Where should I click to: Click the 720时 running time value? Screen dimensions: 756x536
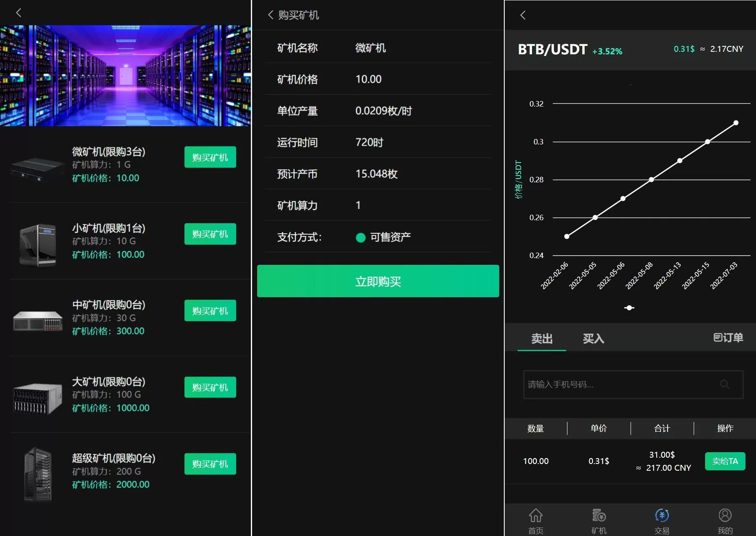[369, 142]
